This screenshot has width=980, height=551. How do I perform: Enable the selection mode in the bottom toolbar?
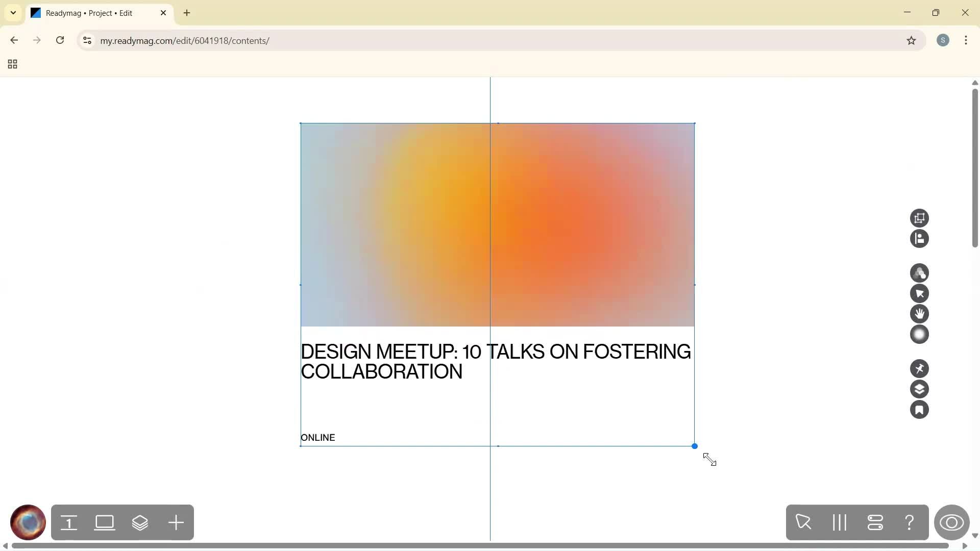point(804,522)
